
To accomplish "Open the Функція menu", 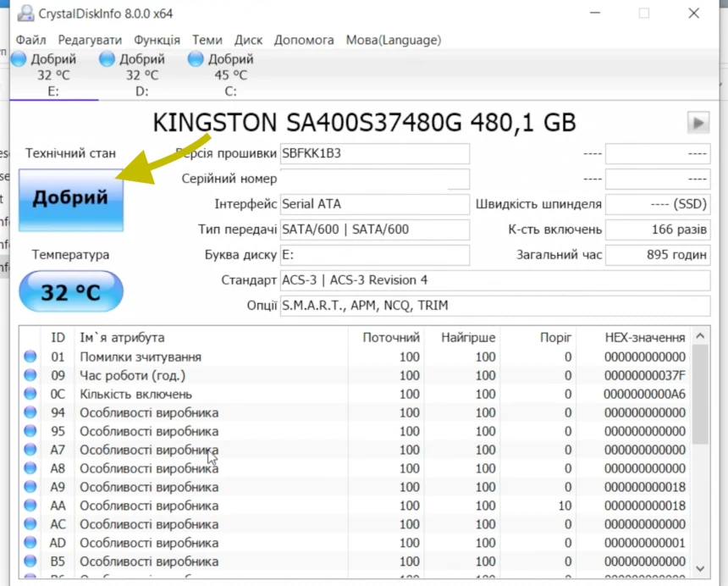I will [157, 40].
